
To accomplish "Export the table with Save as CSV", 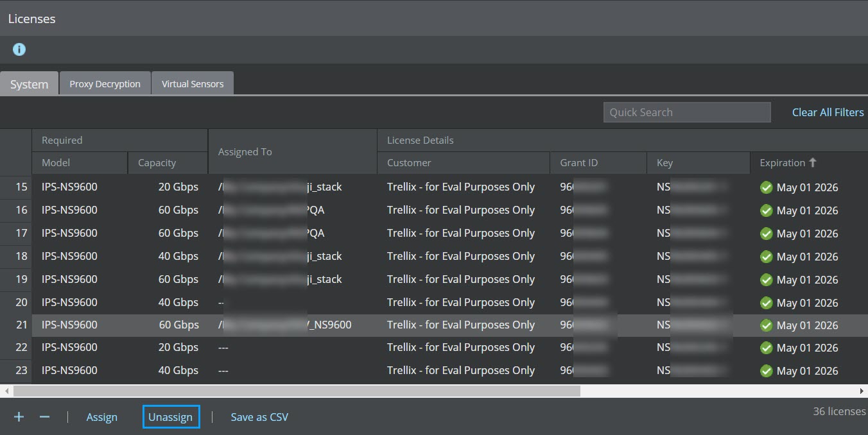I will [x=259, y=417].
